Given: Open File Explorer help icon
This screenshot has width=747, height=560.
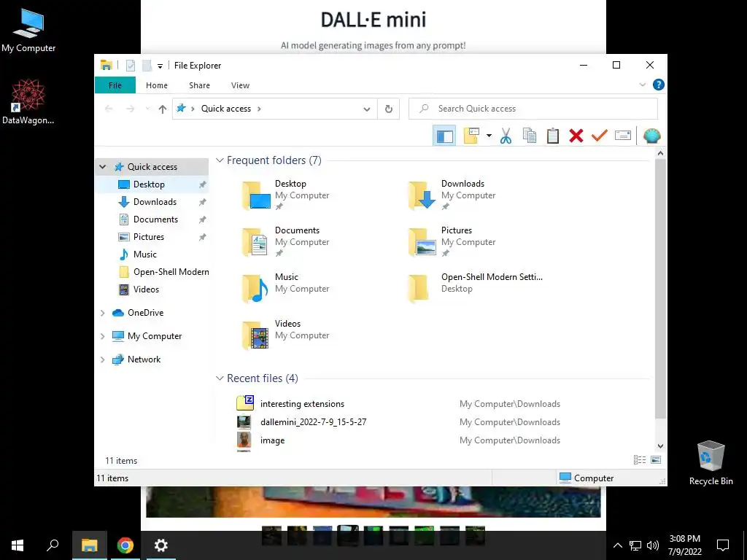Looking at the screenshot, I should pos(659,85).
